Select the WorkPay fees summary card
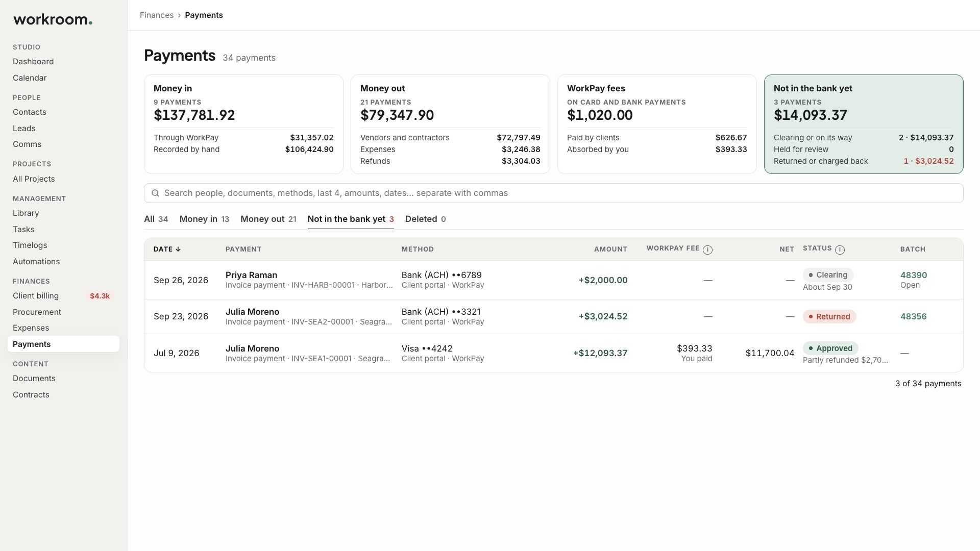Screen dimensions: 980x551 [x=657, y=124]
